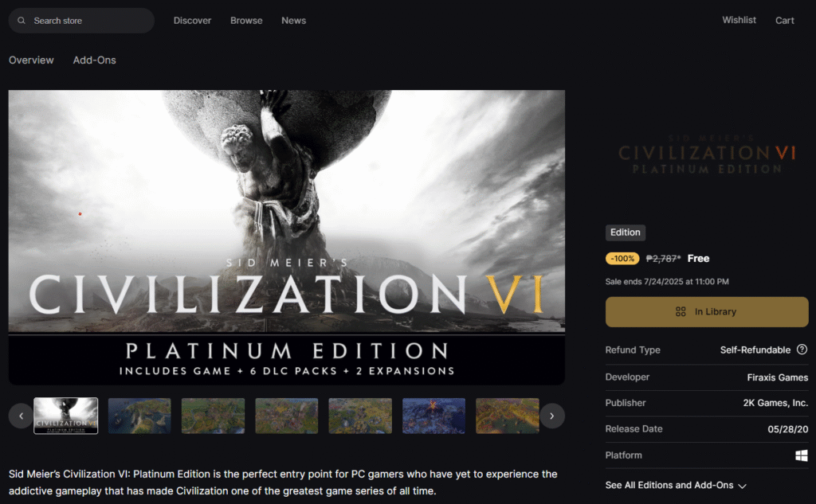
Task: View the Cart
Action: coord(785,21)
